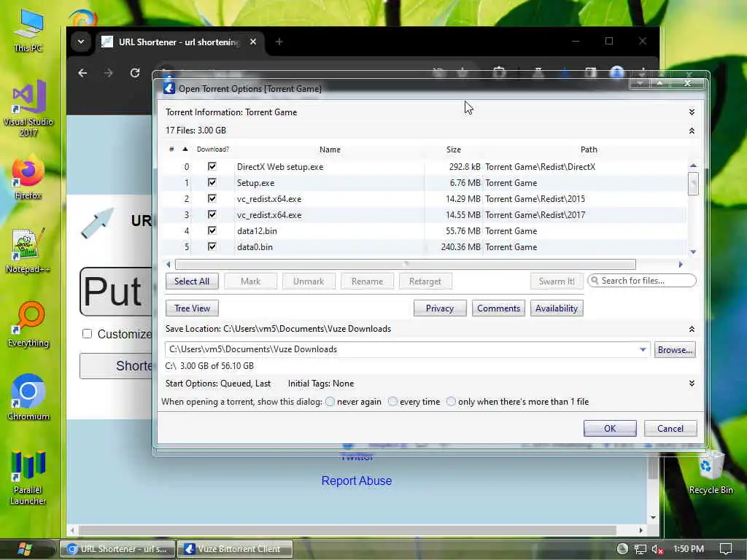Select 'only when there's more than 1 file'
This screenshot has width=747, height=560.
[451, 402]
